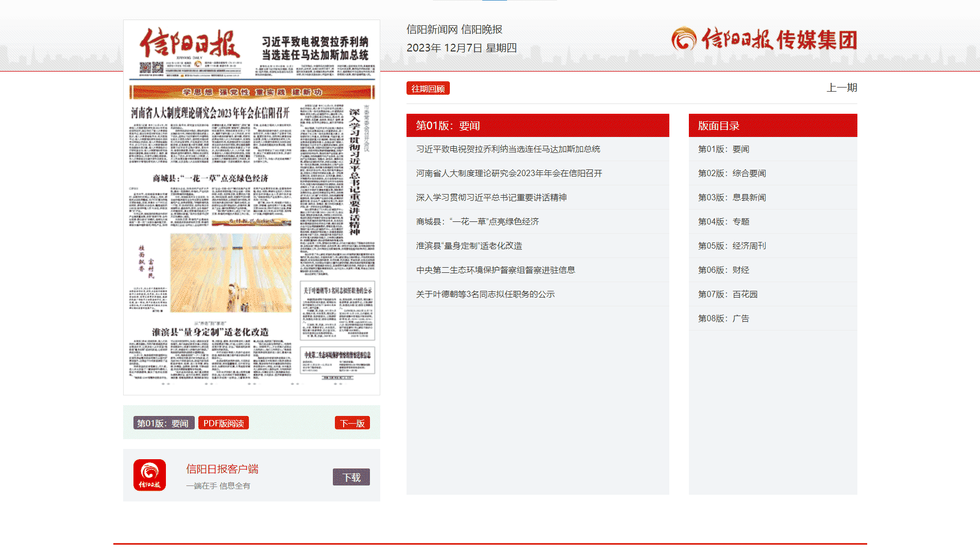Open article 关于叶德朝等3名同志拟任职务的公示
The height and width of the screenshot is (556, 980).
pyautogui.click(x=485, y=294)
